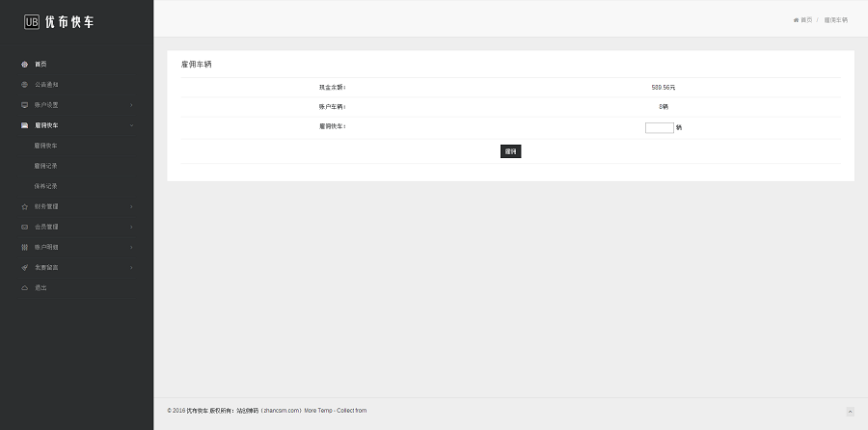
Task: Focus the 雇佣快车 quantity input box
Action: pyautogui.click(x=660, y=128)
